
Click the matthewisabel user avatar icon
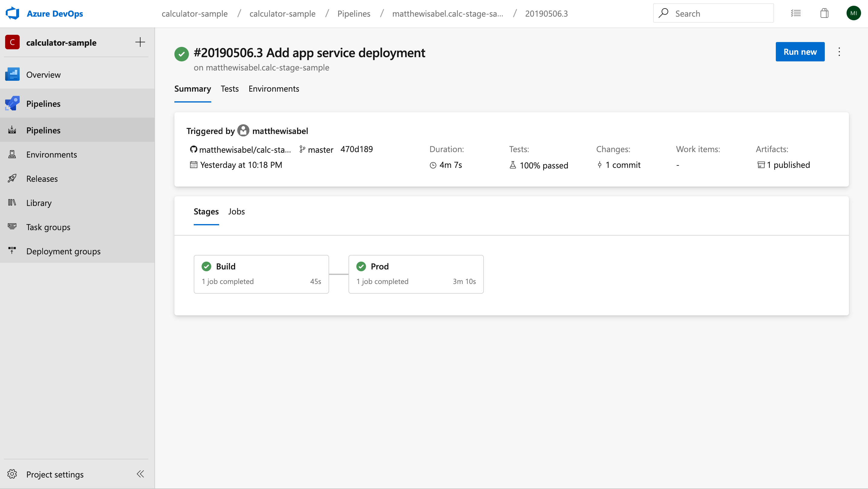pos(243,131)
